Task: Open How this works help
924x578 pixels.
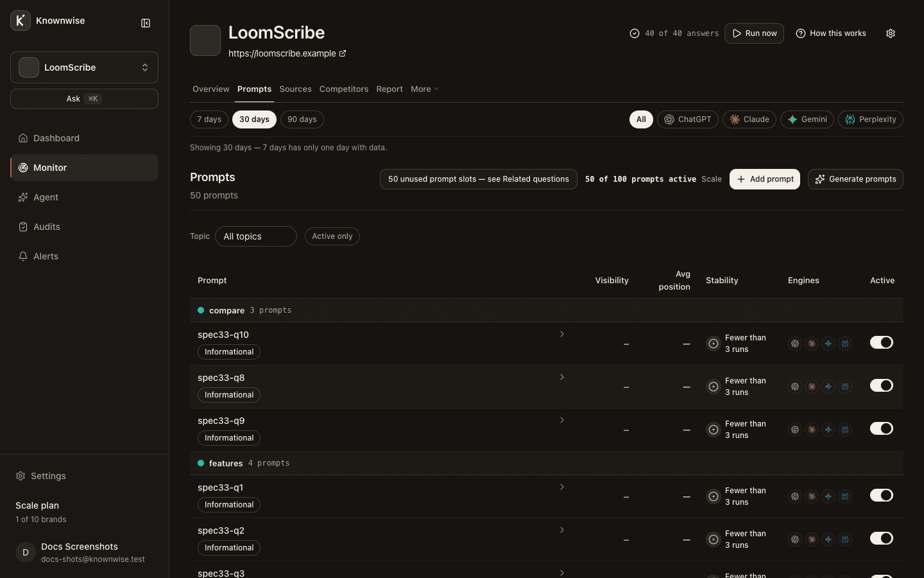Action: (x=831, y=33)
